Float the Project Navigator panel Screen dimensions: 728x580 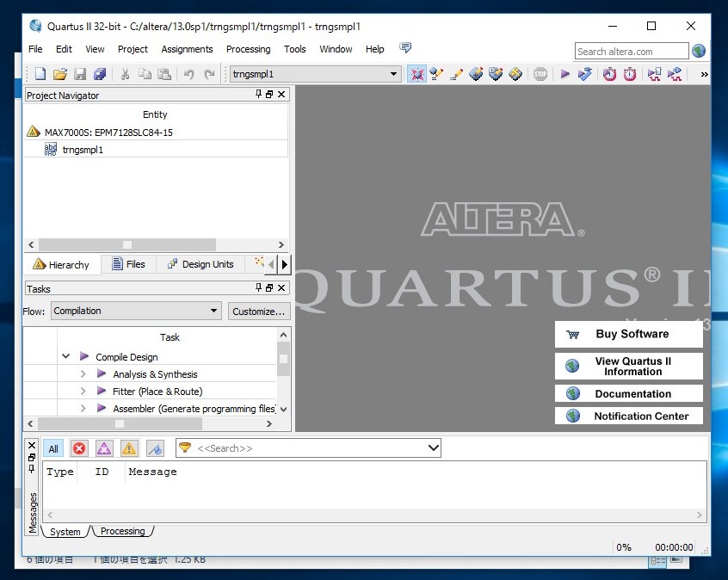tap(269, 95)
